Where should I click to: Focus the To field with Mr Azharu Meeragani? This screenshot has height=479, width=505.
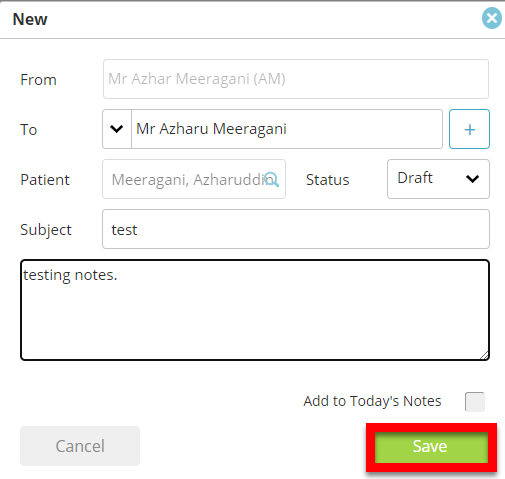click(287, 129)
